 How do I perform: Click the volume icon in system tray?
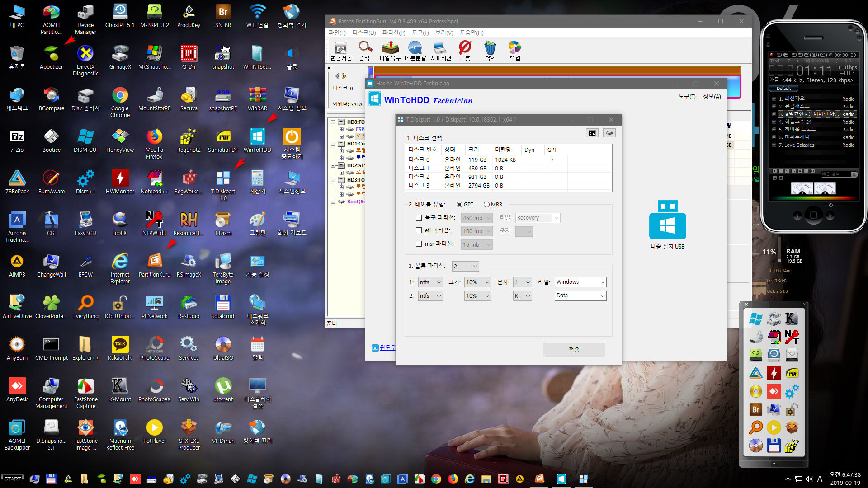[x=809, y=479]
